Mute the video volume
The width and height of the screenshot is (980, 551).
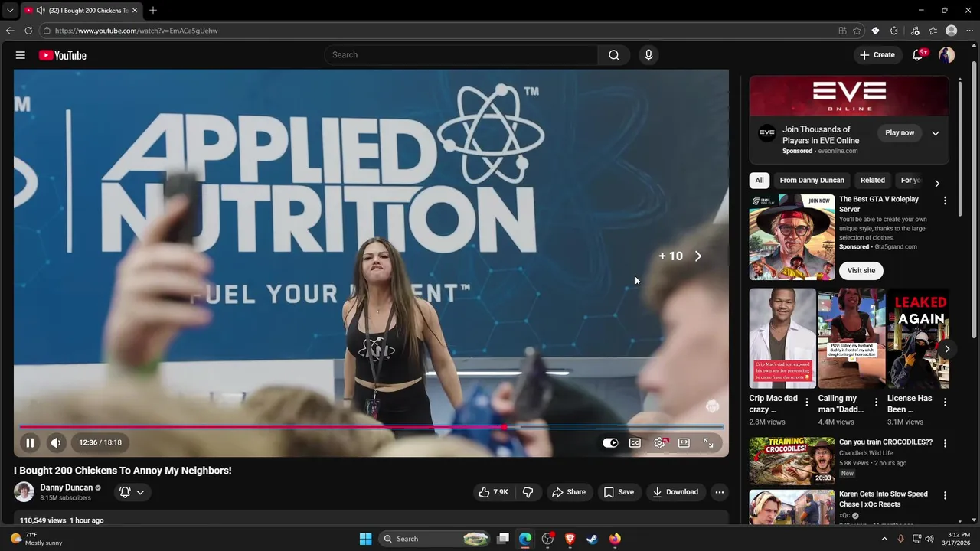pyautogui.click(x=56, y=442)
